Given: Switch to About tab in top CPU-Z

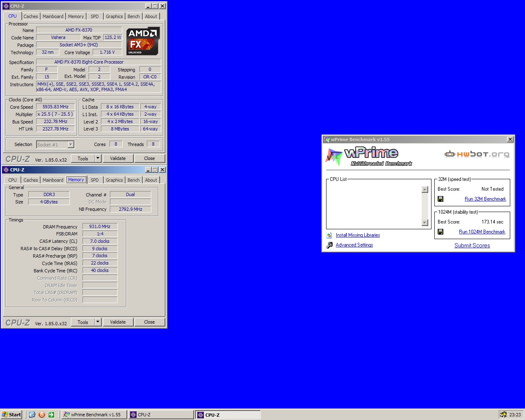Looking at the screenshot, I should 151,16.
